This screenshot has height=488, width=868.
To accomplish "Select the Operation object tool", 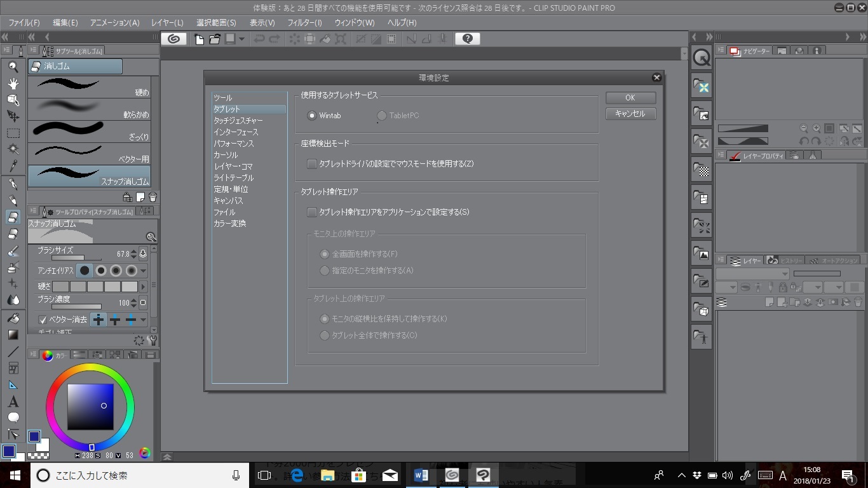I will pyautogui.click(x=13, y=100).
